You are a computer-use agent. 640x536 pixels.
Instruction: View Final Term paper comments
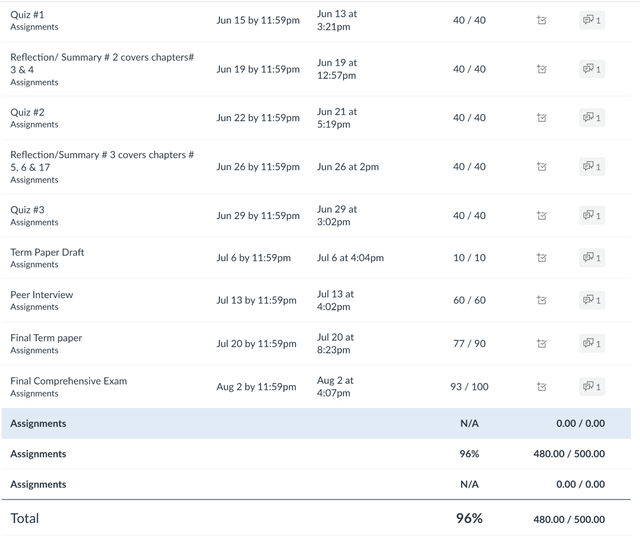[591, 344]
